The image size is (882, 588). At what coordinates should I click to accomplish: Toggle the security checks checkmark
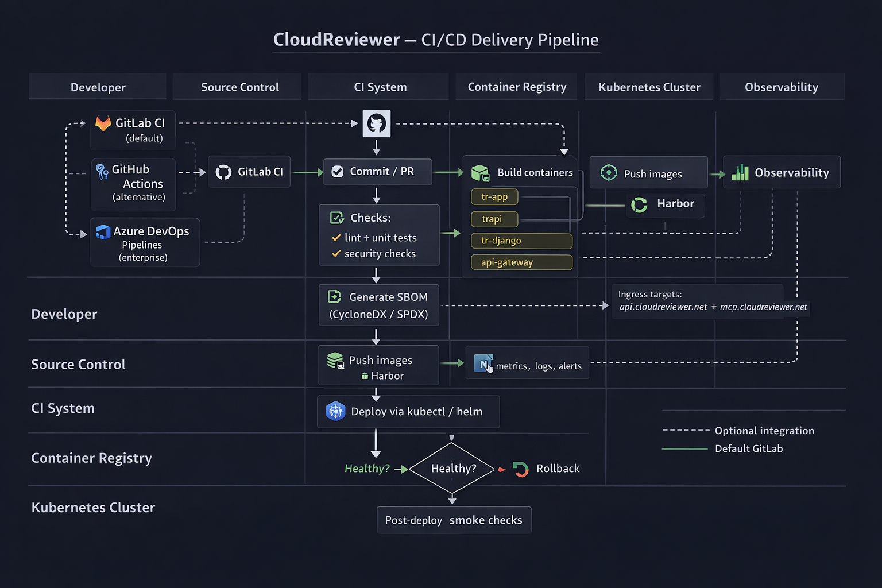336,253
